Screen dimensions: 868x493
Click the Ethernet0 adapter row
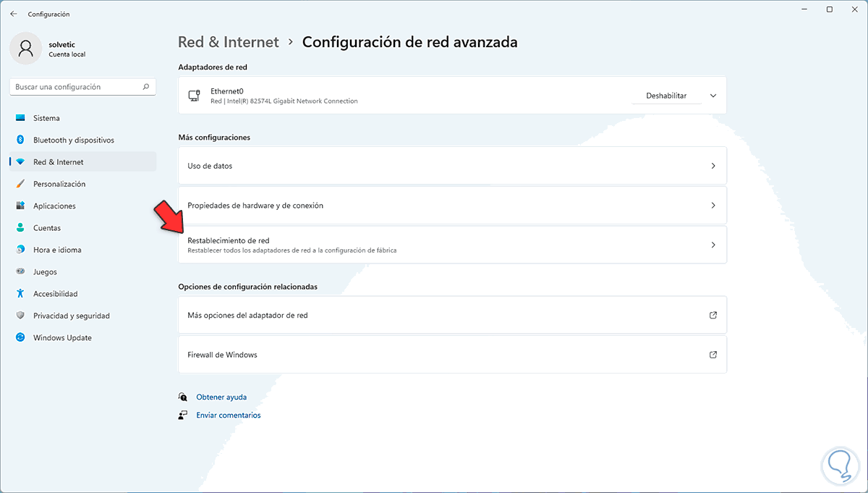pos(452,96)
